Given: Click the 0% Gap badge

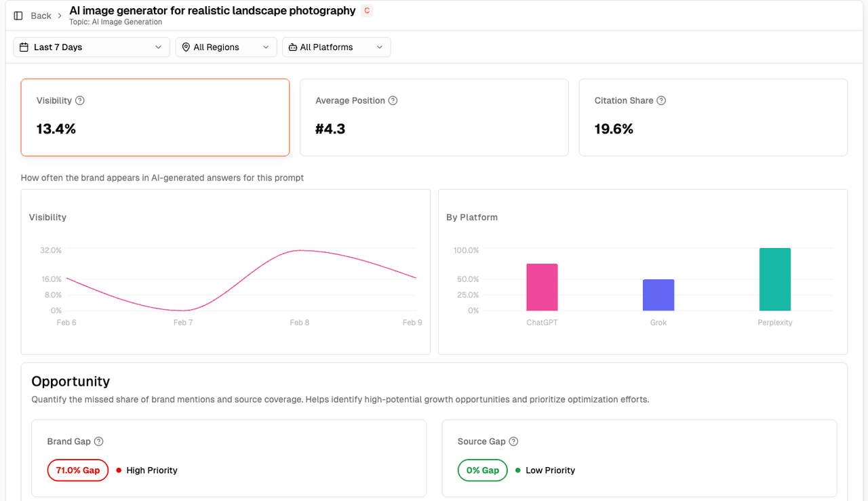Looking at the screenshot, I should pos(483,470).
